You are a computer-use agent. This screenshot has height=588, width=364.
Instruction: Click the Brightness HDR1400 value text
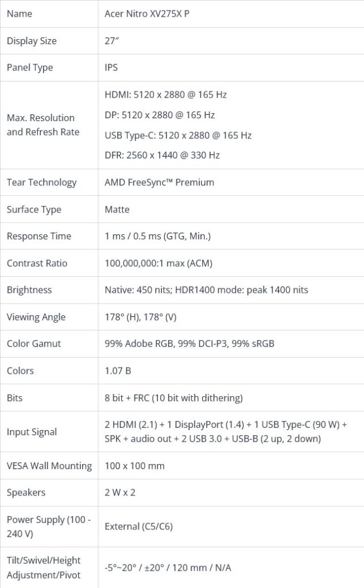click(206, 290)
